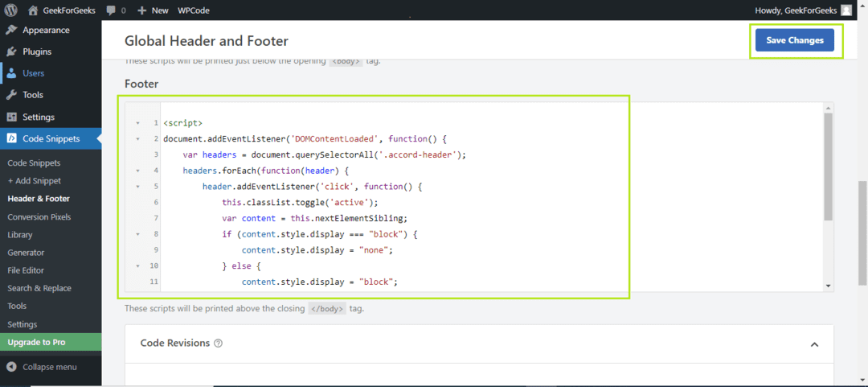Open Generator submenu item
Image resolution: width=868 pixels, height=387 pixels.
point(26,253)
